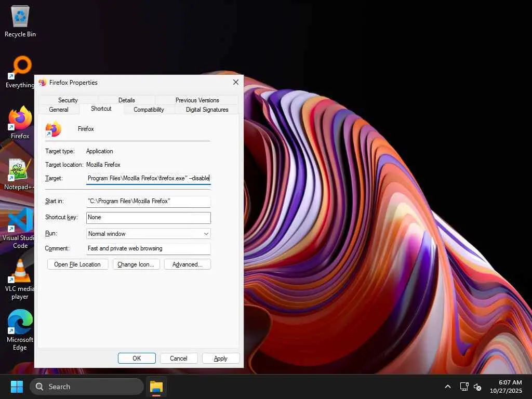Image resolution: width=532 pixels, height=399 pixels.
Task: Open File Explorer from the taskbar
Action: (156, 387)
